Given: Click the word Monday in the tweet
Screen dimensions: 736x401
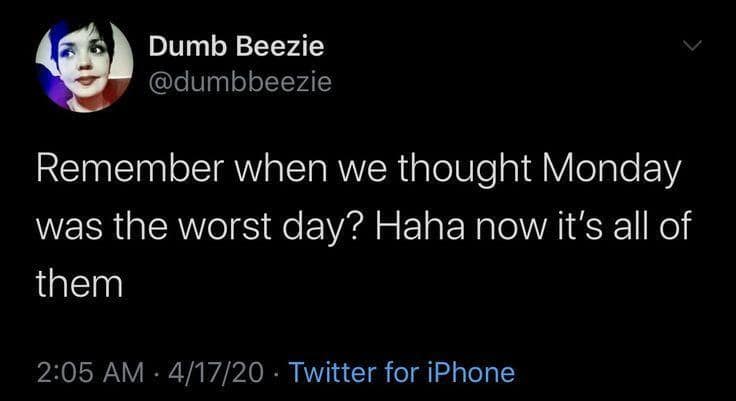Looking at the screenshot, I should (x=609, y=170).
